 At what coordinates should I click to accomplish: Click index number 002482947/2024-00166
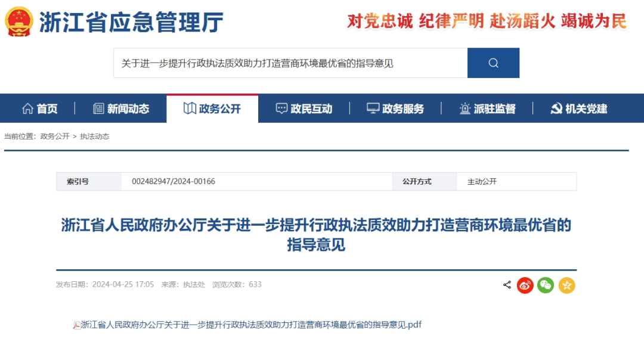(174, 181)
